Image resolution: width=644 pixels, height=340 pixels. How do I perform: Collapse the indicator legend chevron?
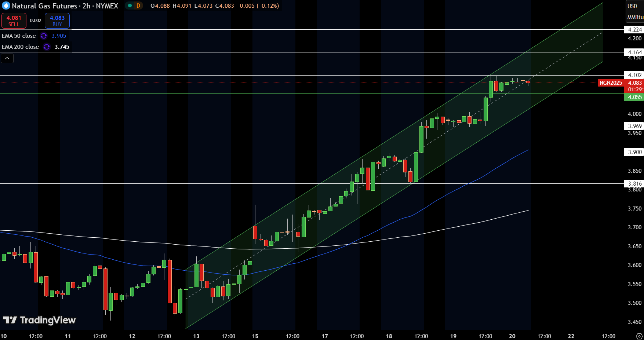coord(7,58)
